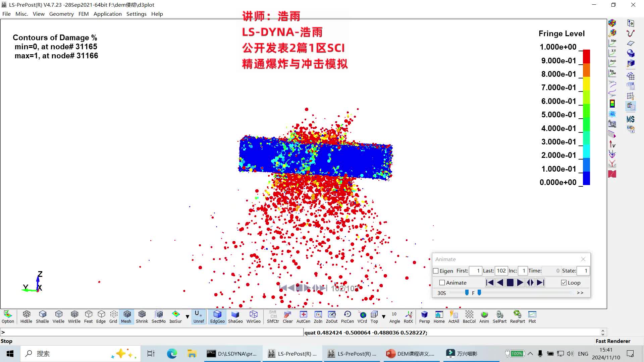Switch to WirEle wireframe display

pyautogui.click(x=74, y=316)
